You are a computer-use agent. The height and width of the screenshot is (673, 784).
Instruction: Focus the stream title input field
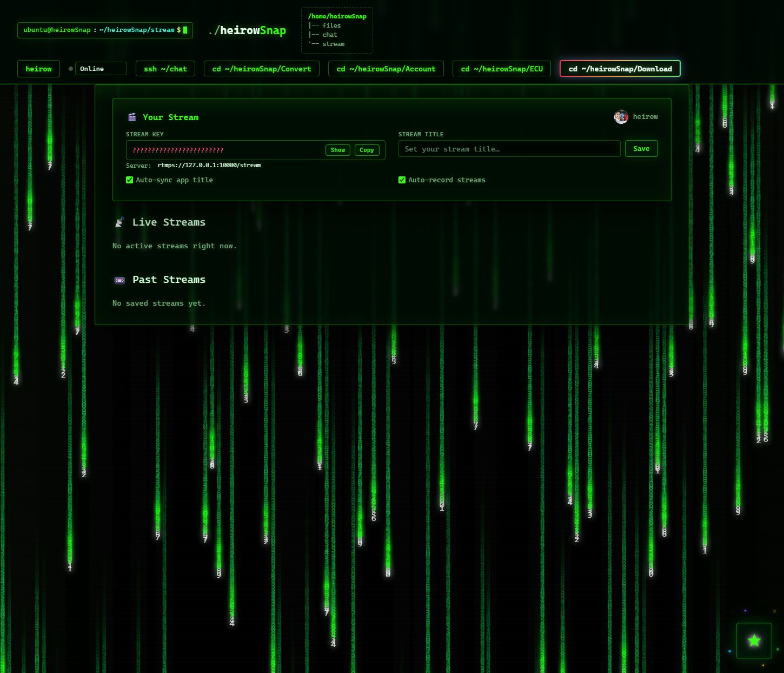pos(509,149)
